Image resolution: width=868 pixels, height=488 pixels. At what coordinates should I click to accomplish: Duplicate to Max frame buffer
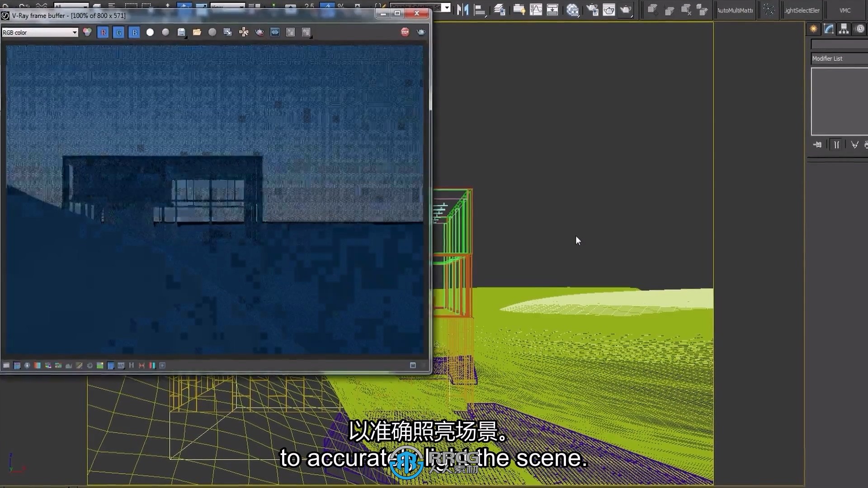(x=228, y=32)
